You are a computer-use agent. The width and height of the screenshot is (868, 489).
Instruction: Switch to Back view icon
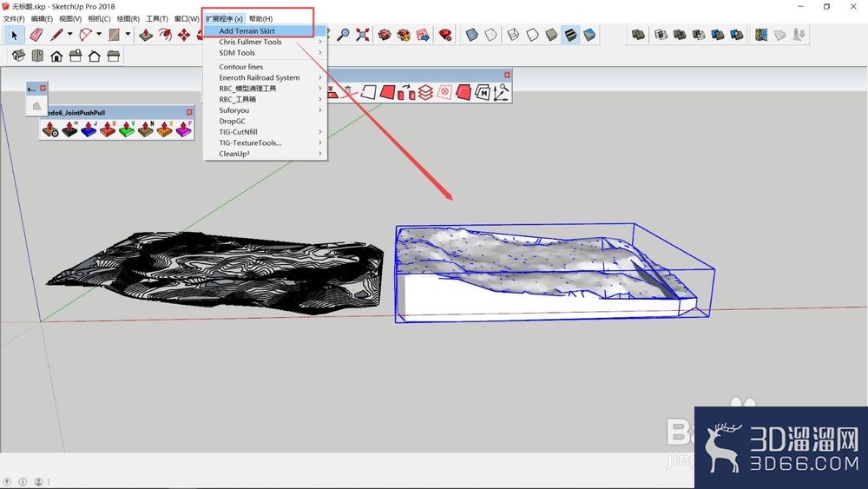(x=95, y=56)
